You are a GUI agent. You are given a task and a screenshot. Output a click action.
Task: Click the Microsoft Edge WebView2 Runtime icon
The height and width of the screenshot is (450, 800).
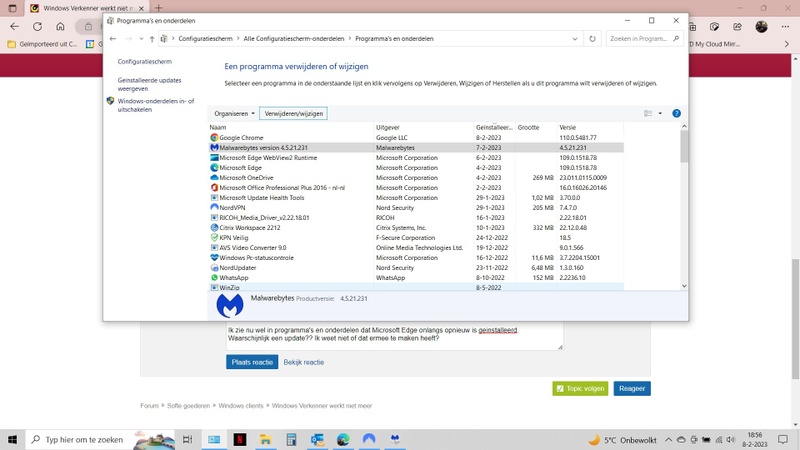[x=214, y=158]
